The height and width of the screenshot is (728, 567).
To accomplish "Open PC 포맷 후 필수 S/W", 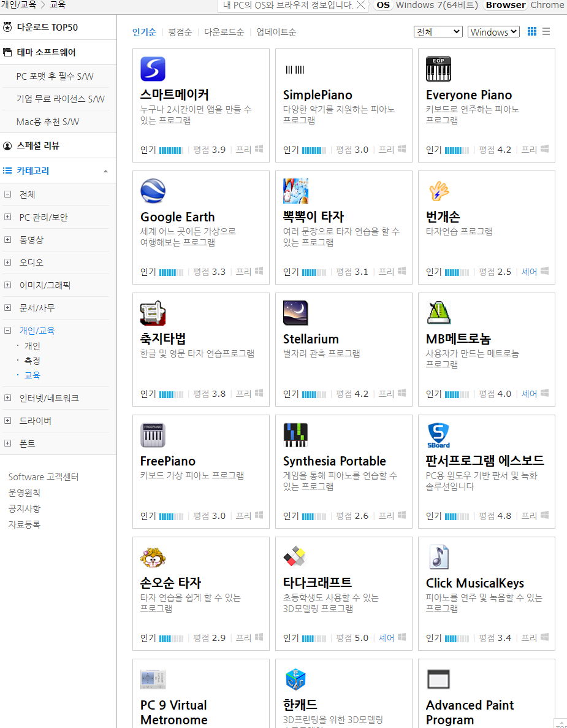I will click(x=55, y=76).
